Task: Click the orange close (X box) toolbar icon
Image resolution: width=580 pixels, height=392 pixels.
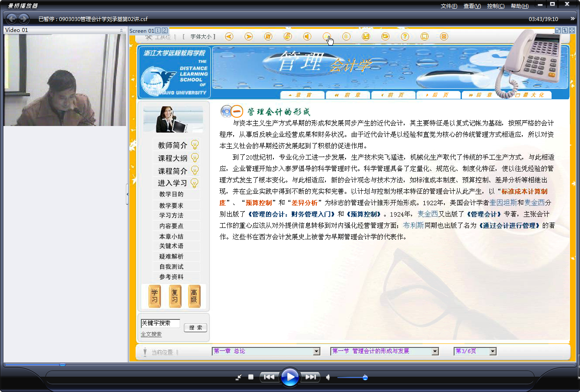Action: point(444,36)
